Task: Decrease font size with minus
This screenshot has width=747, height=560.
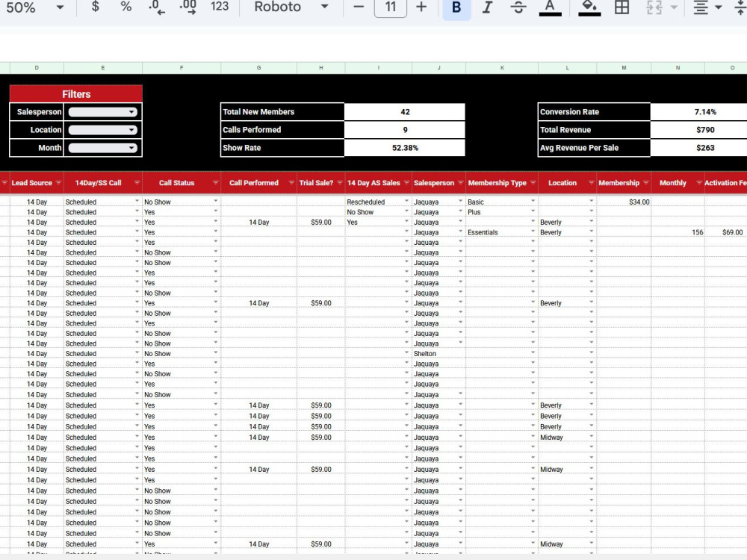Action: (359, 7)
